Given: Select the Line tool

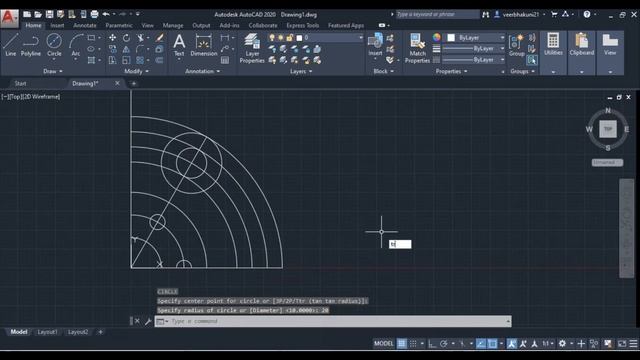Looking at the screenshot, I should click(x=11, y=44).
